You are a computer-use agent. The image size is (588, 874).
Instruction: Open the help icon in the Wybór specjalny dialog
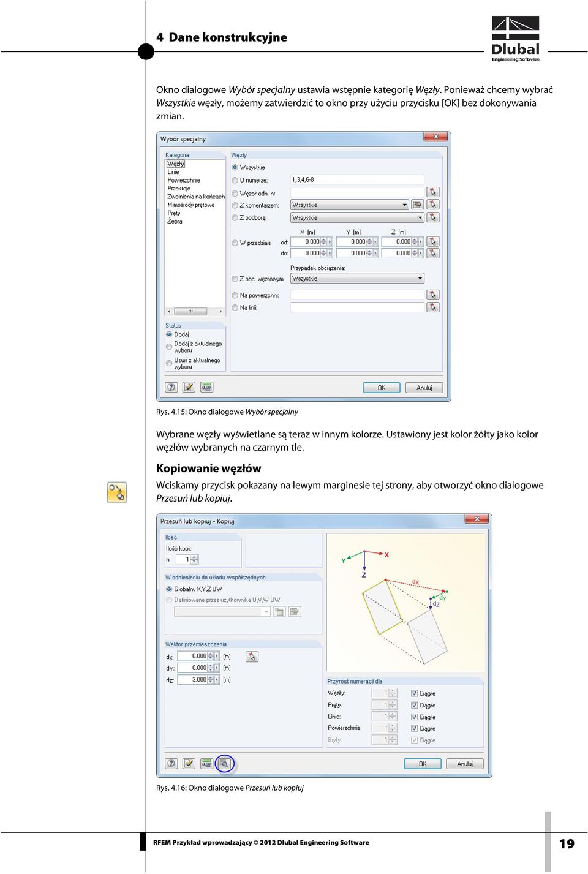coord(171,387)
